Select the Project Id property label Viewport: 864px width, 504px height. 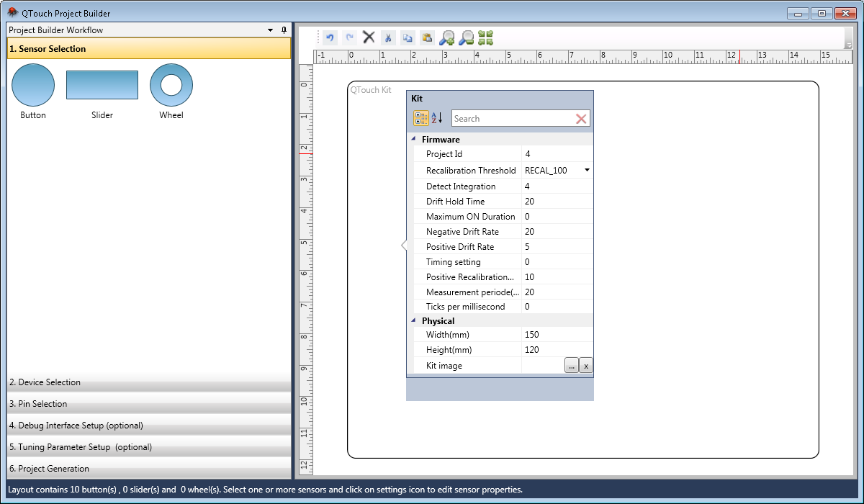pos(444,154)
